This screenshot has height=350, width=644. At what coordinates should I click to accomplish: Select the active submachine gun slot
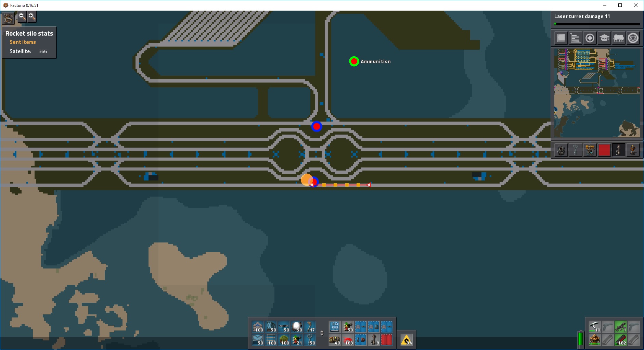pos(621,327)
